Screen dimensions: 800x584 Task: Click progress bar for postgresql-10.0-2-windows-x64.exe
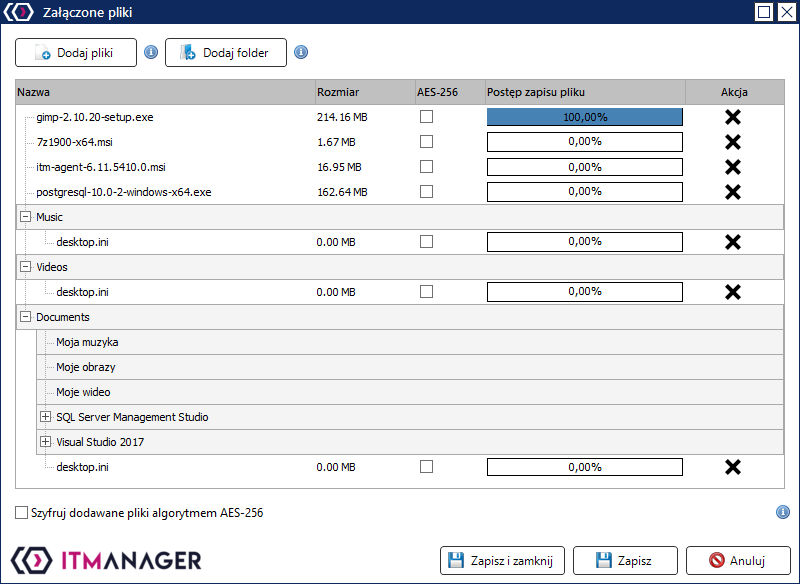[x=585, y=192]
